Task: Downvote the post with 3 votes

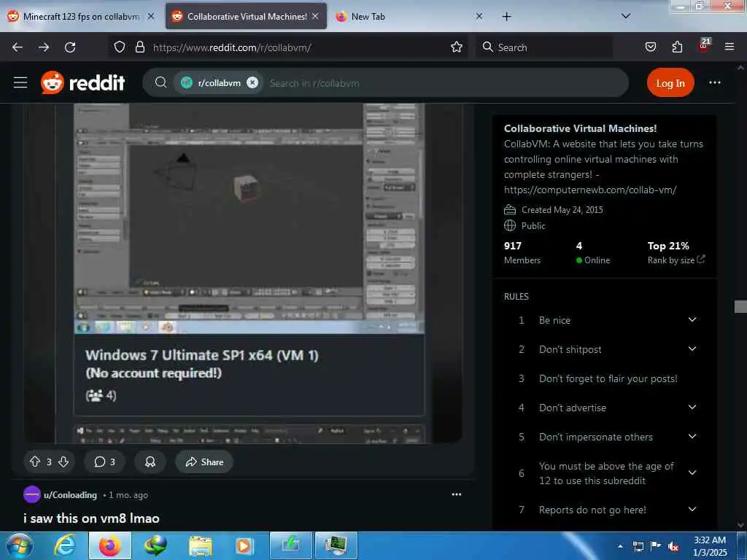Action: coord(63,462)
